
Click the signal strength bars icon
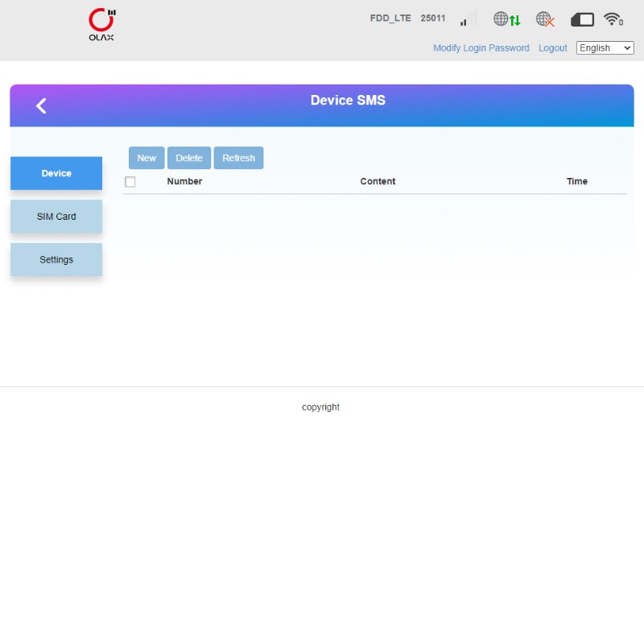464,20
